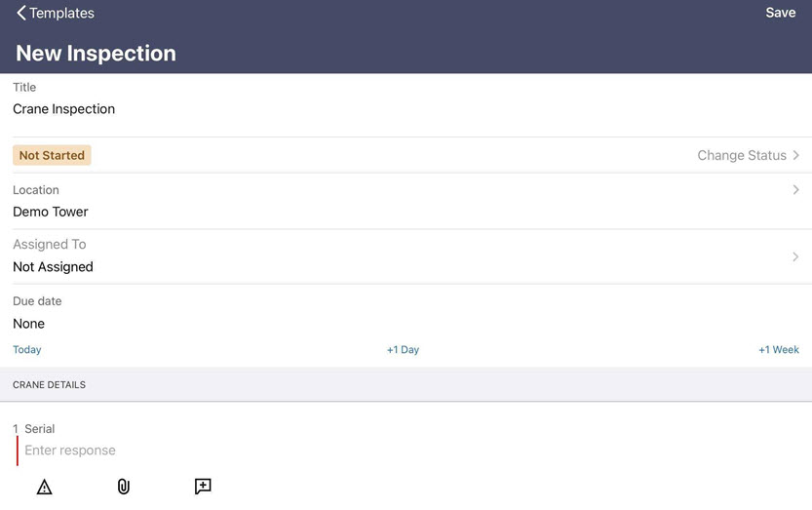Open the Assigned To chevron arrow

[795, 256]
